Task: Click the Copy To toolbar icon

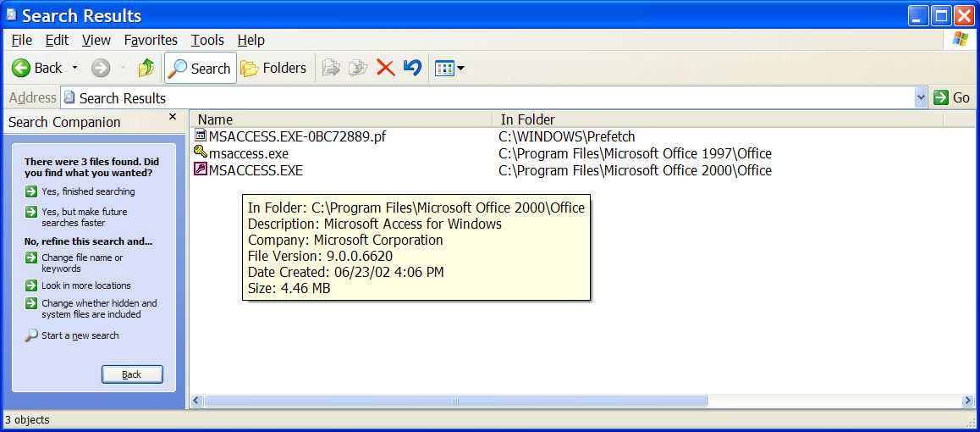Action: tap(358, 68)
